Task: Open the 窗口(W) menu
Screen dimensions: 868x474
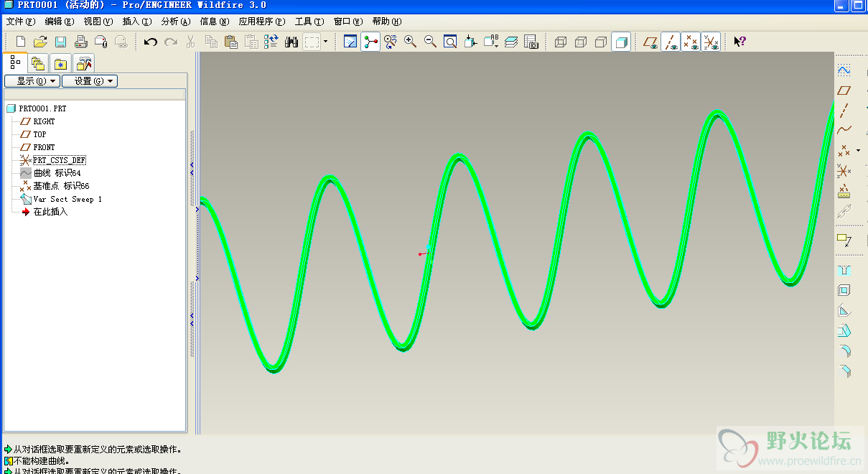Action: coord(348,22)
